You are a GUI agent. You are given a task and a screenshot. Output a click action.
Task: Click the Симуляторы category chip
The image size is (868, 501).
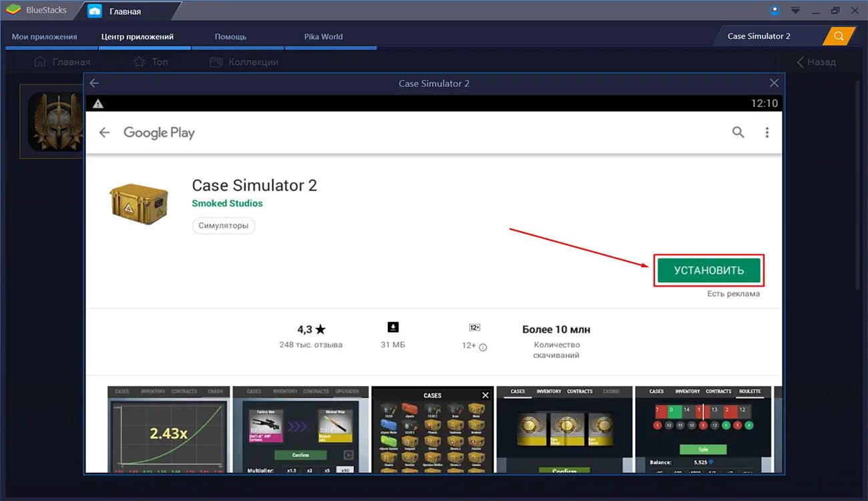click(224, 226)
